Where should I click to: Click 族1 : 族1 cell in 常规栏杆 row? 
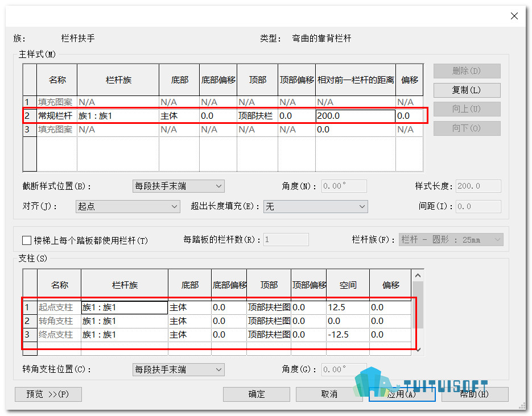pyautogui.click(x=118, y=116)
